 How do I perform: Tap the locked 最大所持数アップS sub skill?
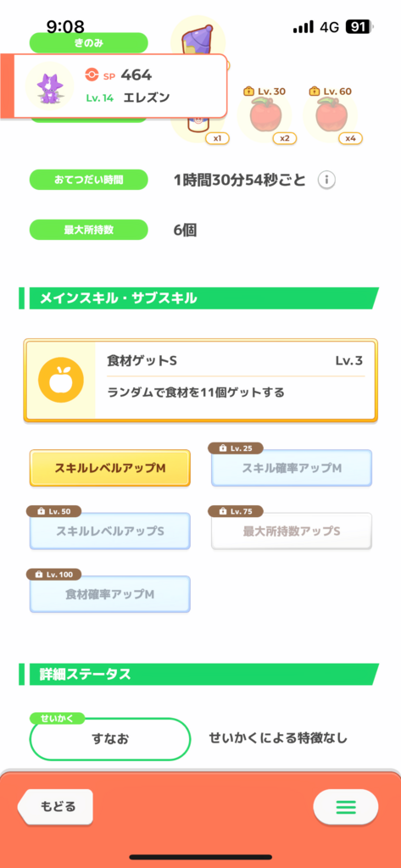[x=292, y=531]
